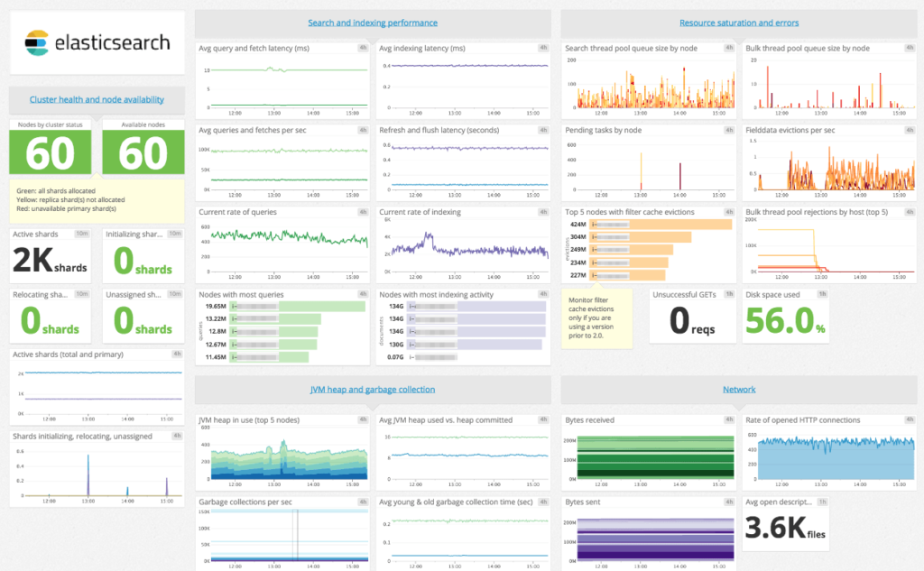Select the 19.65M bar in Nodes with most queries
924x571 pixels.
[321, 307]
